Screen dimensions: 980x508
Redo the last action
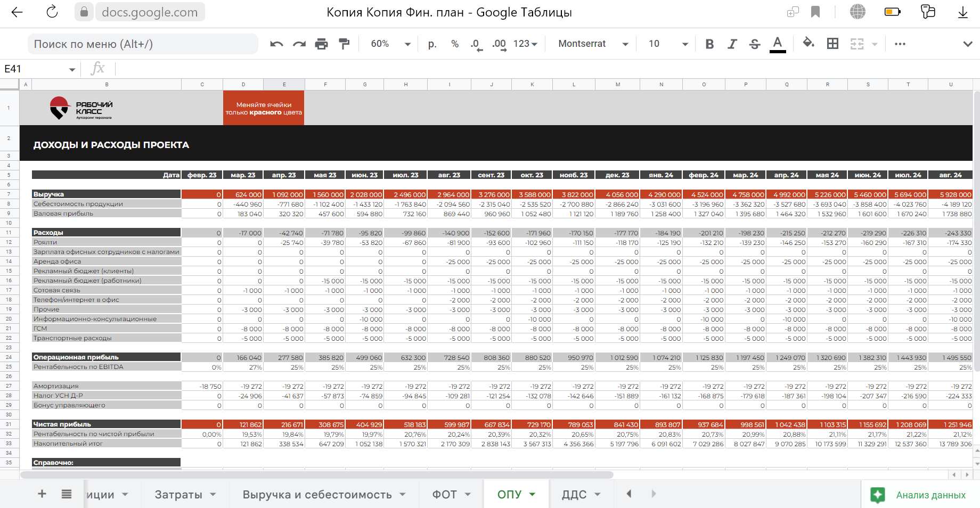coord(299,44)
